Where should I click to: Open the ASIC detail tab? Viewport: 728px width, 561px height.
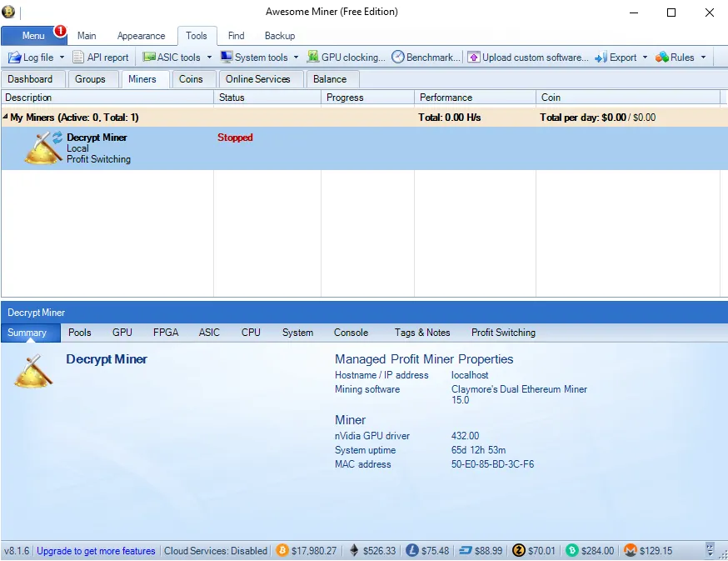(x=209, y=333)
